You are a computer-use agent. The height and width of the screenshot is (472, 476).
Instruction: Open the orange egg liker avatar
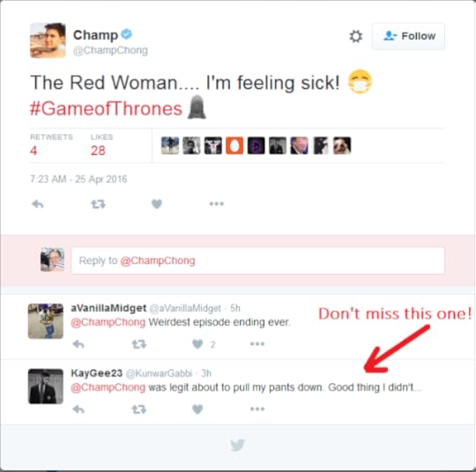[234, 145]
